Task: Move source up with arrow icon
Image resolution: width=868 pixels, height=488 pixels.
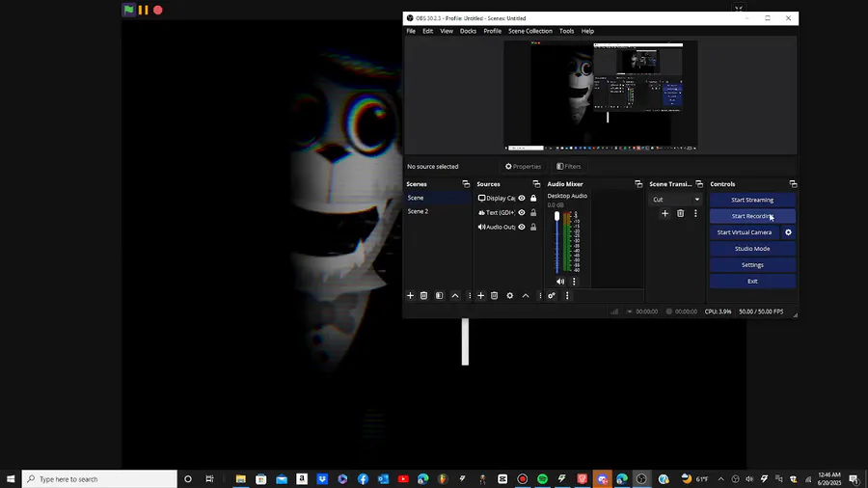Action: coord(526,295)
